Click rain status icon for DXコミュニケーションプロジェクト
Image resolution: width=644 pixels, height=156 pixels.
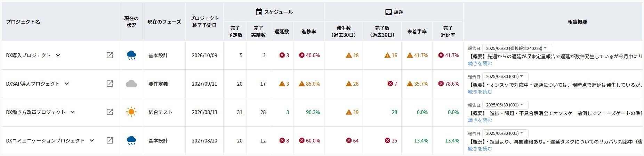131,140
